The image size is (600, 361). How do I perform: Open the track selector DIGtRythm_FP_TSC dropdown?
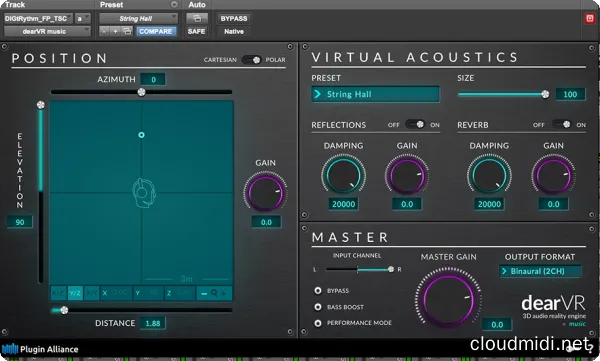[38, 18]
